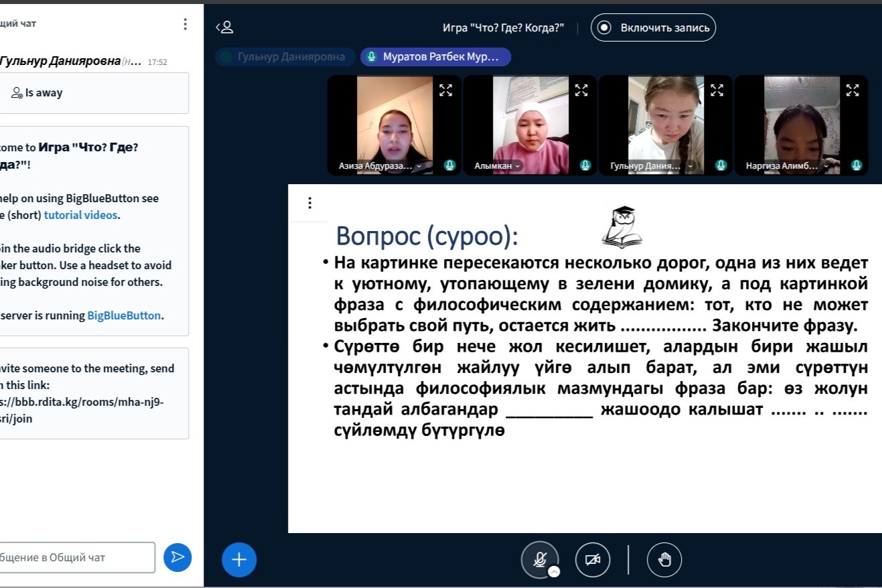Follow the BigBlueButton server link

click(x=124, y=315)
